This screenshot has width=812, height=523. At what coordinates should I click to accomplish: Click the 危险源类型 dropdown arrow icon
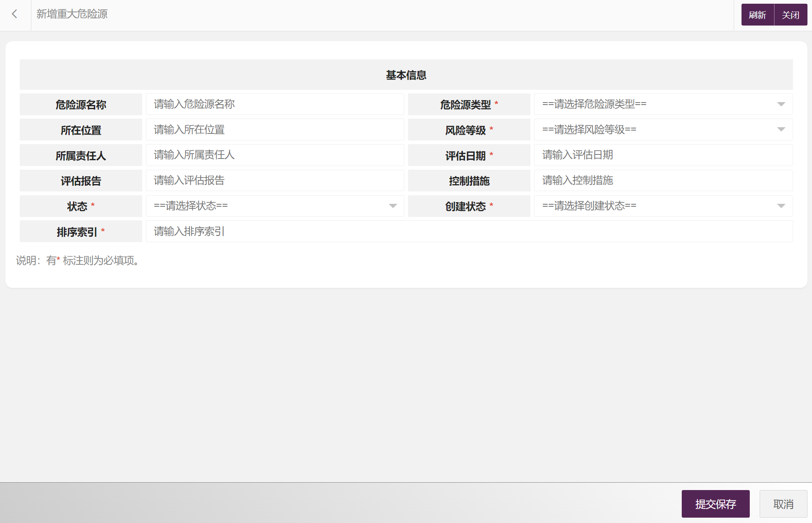click(x=781, y=104)
